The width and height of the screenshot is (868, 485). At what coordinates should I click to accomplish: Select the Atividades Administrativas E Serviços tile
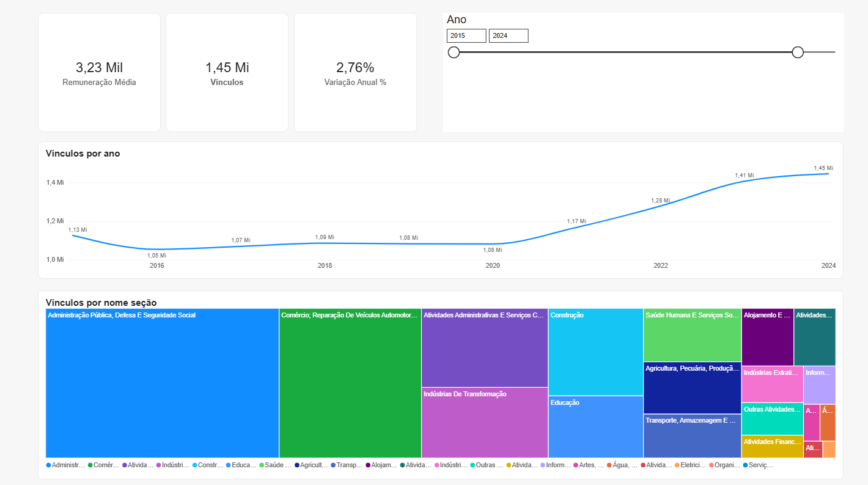click(x=485, y=347)
